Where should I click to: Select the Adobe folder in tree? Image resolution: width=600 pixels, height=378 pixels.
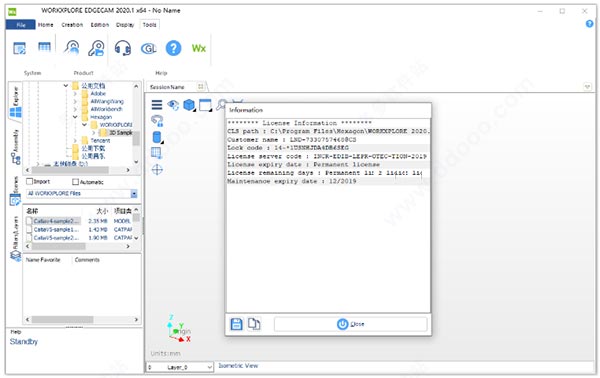click(x=98, y=93)
